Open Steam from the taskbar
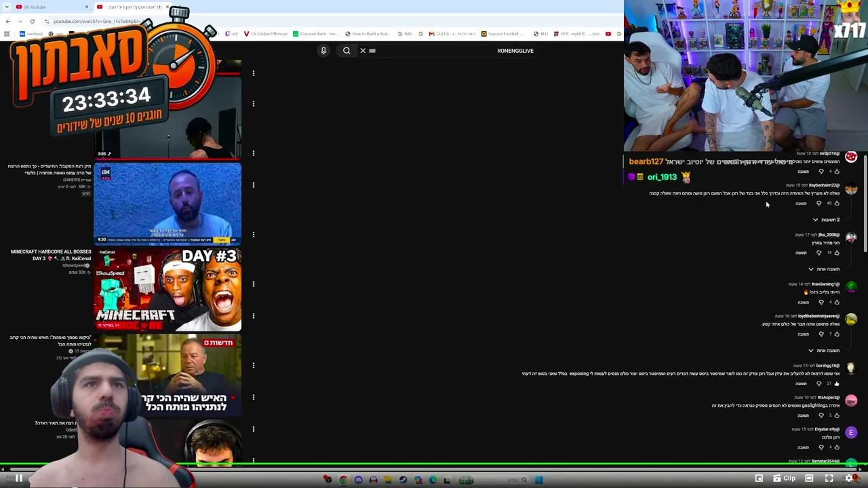The image size is (868, 488). coord(403,480)
